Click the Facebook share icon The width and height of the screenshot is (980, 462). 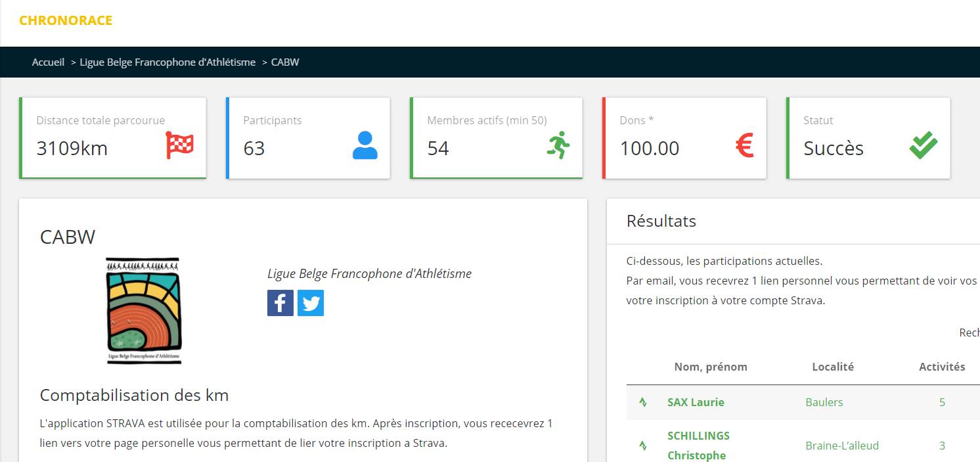click(x=280, y=303)
